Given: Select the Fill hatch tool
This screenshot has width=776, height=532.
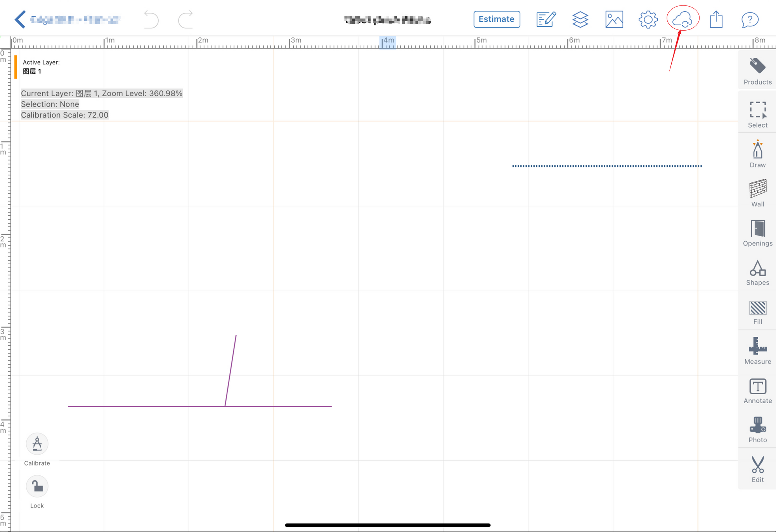Looking at the screenshot, I should 757,312.
